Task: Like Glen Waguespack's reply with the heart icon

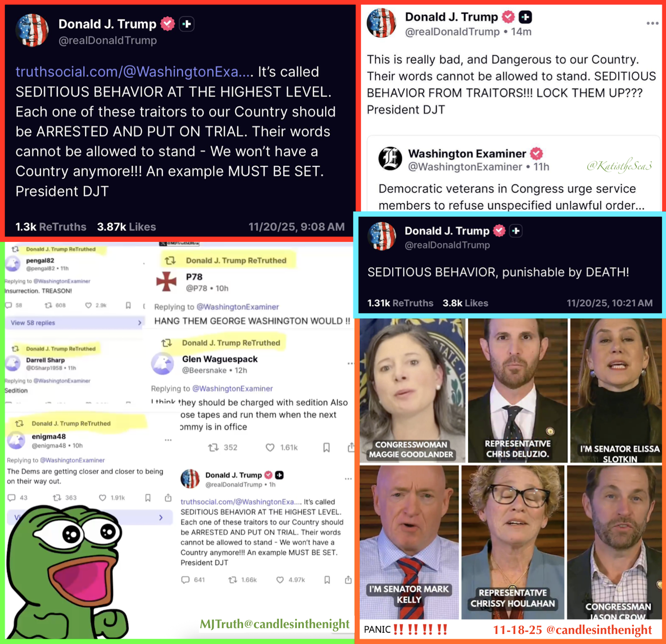Action: [270, 448]
